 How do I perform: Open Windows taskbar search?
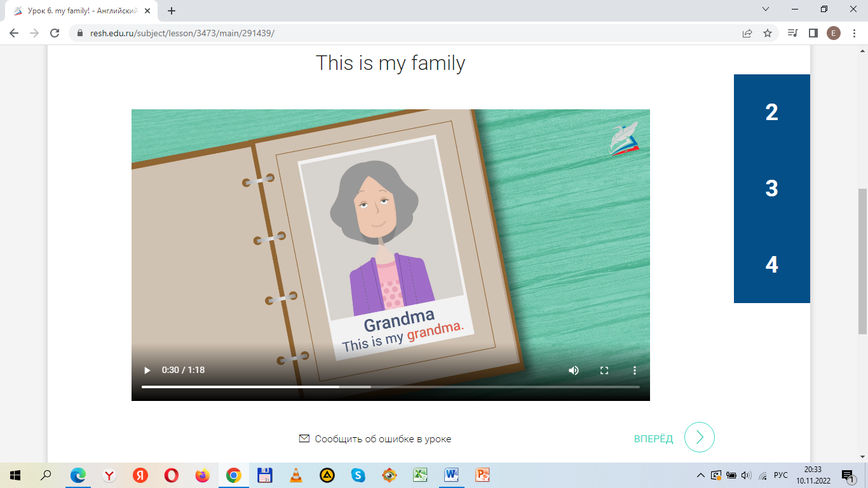(x=46, y=475)
